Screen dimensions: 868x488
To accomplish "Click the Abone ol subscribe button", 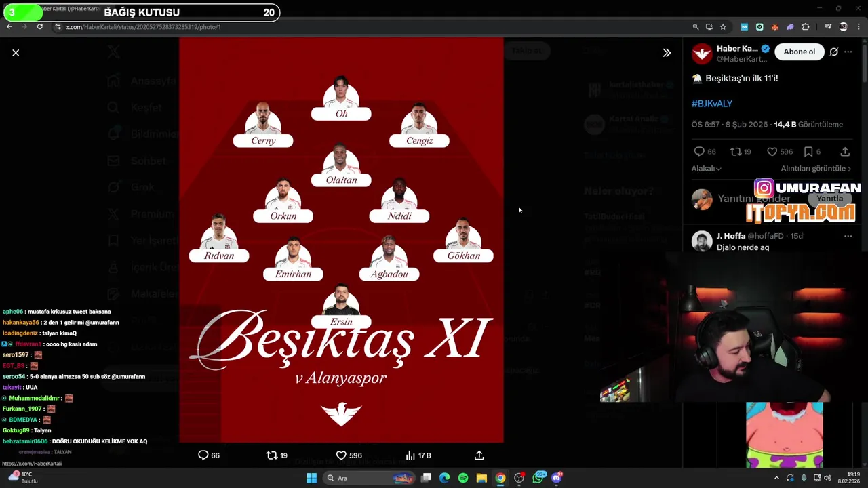I will click(x=799, y=52).
